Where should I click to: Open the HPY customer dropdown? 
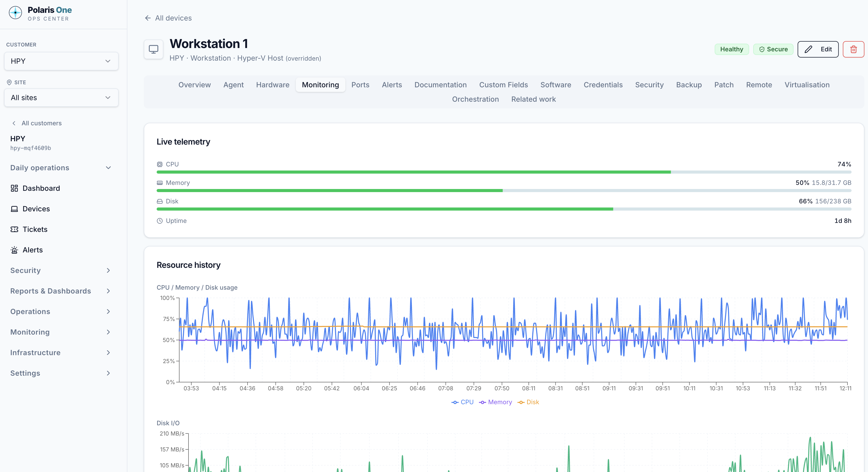click(x=61, y=61)
